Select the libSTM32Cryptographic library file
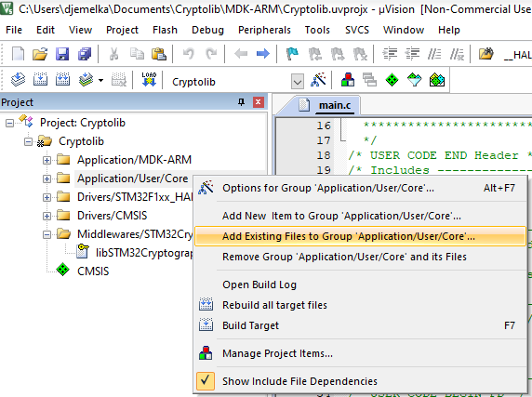 pos(144,253)
